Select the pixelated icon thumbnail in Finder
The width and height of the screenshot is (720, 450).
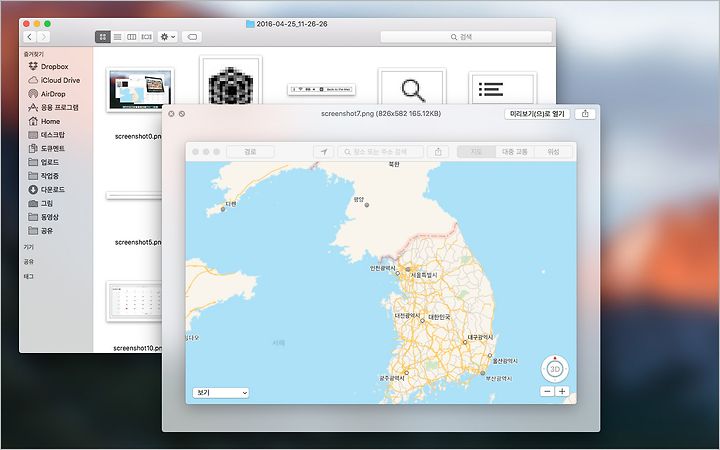point(231,81)
